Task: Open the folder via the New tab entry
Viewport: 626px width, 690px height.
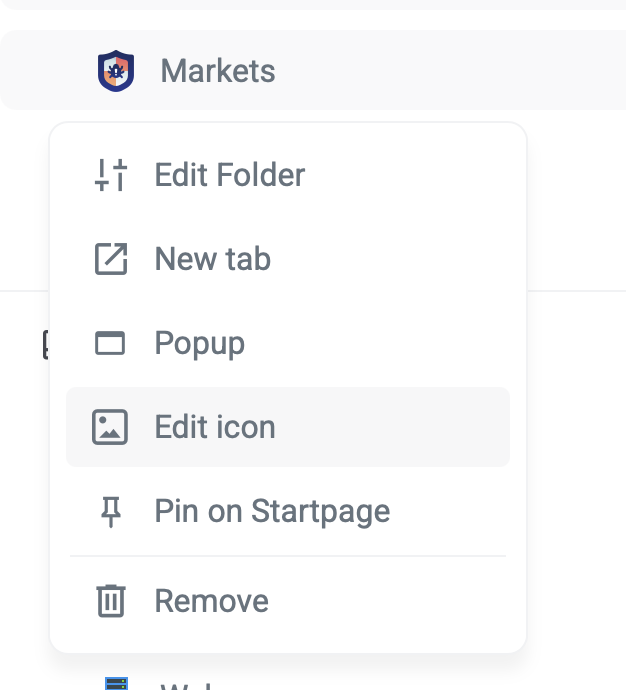Action: 212,259
